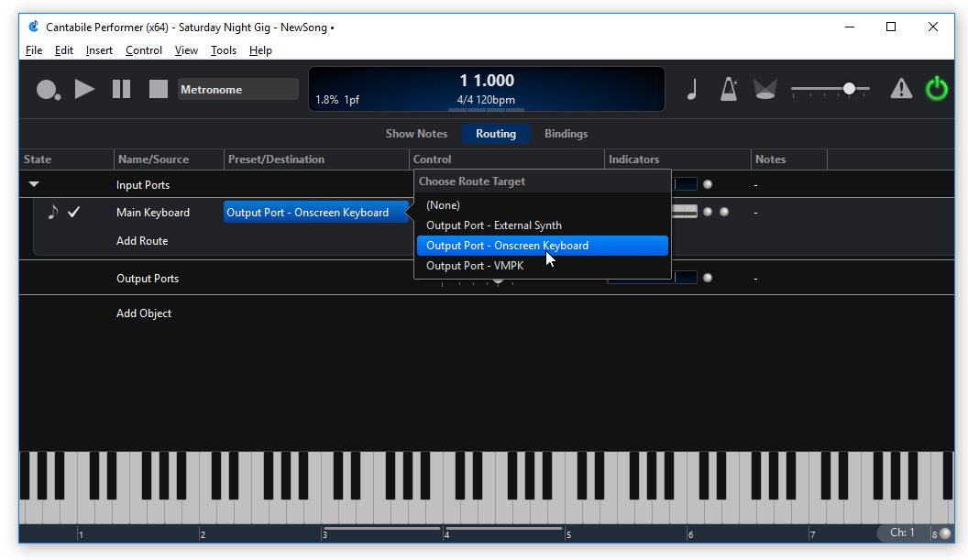Collapse the Input Ports section triangle
This screenshot has height=560, width=968.
pyautogui.click(x=34, y=184)
